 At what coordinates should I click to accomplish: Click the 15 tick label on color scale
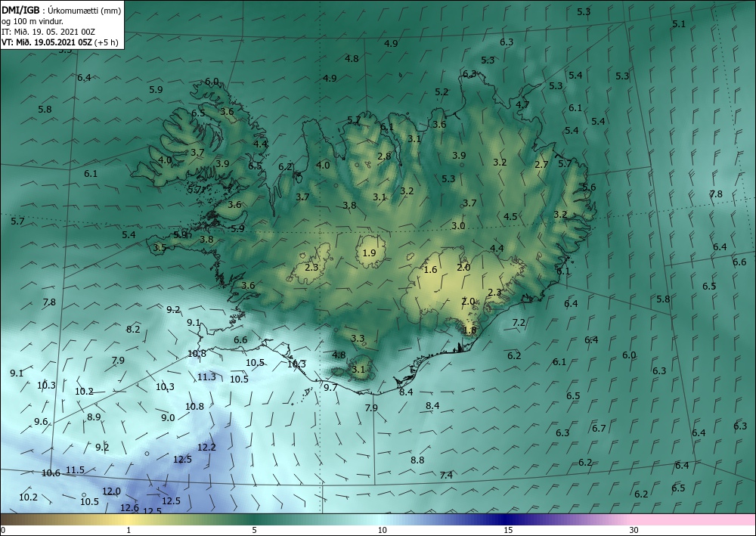click(x=508, y=530)
